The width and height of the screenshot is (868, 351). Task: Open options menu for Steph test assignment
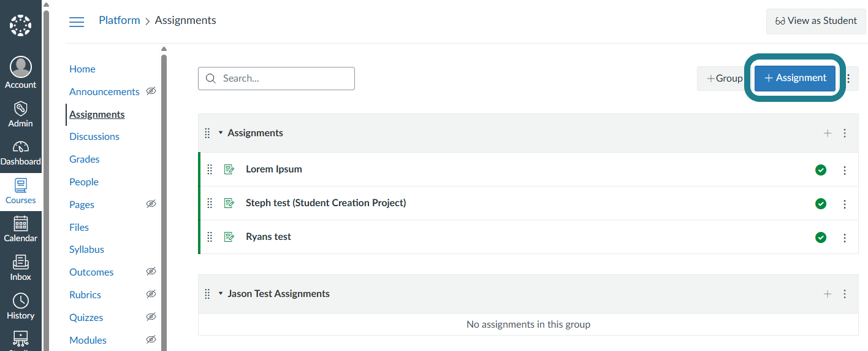[845, 204]
